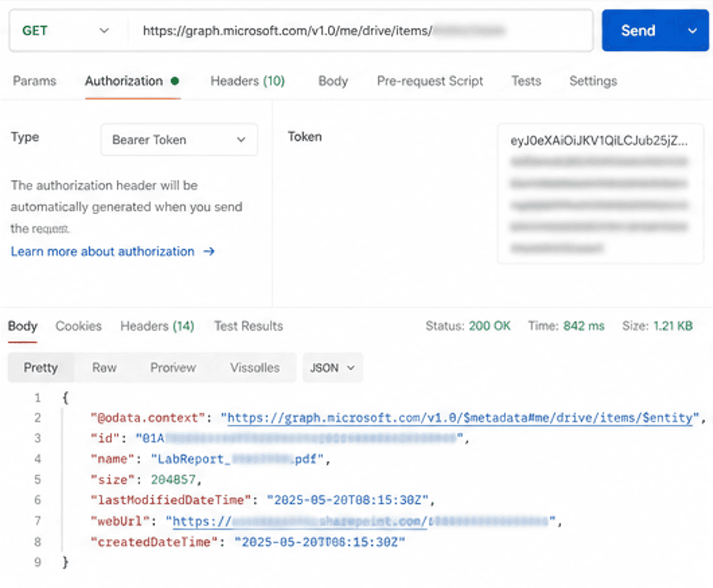Click the size value 204857

pyautogui.click(x=173, y=480)
